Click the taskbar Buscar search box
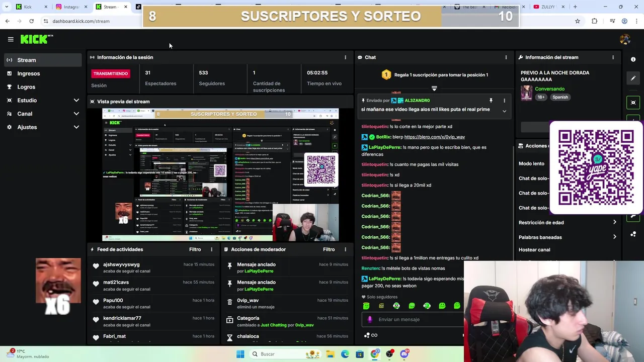Viewport: 644px width, 362px height. (x=285, y=354)
